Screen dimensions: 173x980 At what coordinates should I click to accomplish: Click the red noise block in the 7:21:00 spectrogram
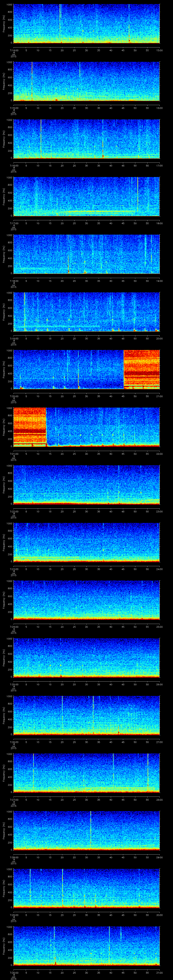click(30, 426)
